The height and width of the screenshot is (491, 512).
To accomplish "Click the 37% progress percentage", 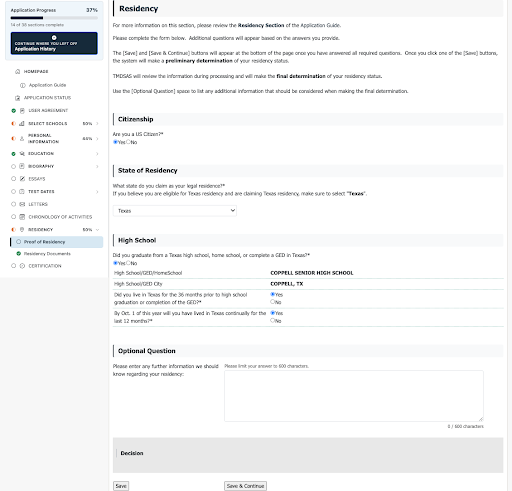I will click(x=92, y=10).
